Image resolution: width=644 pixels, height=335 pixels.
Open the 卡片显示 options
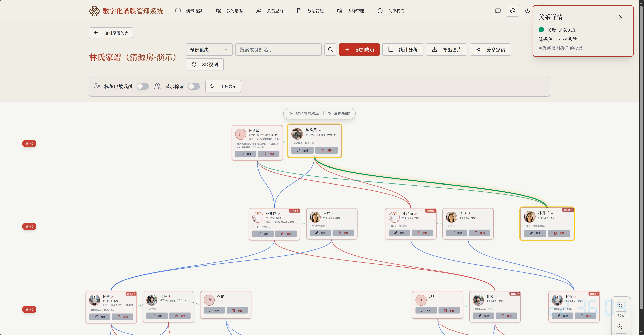(x=223, y=86)
